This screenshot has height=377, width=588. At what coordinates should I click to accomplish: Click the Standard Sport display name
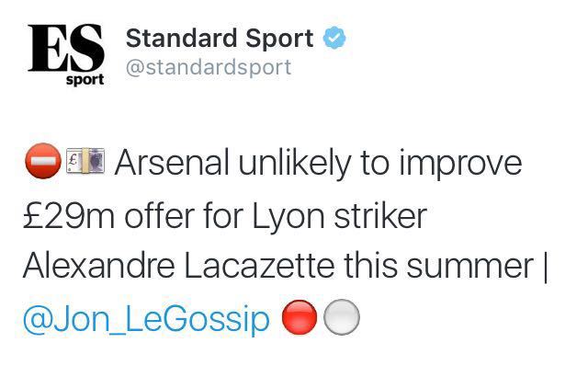pyautogui.click(x=220, y=39)
